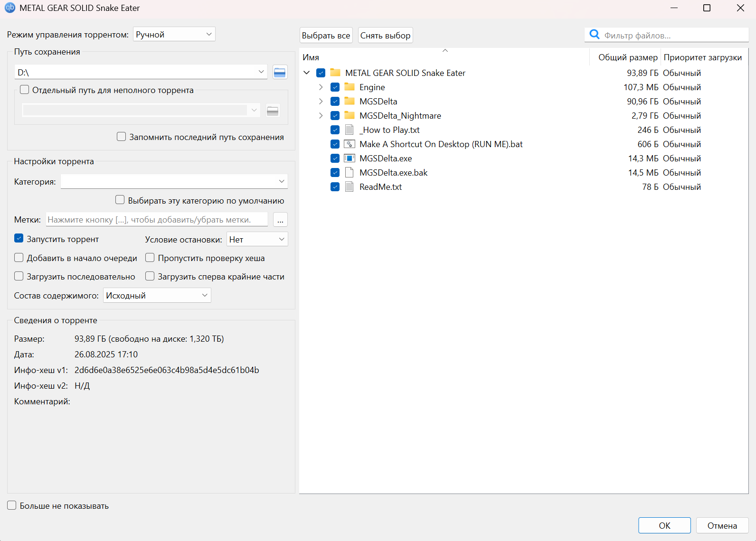The width and height of the screenshot is (756, 541).
Task: Click 'Выбрать все' button
Action: pyautogui.click(x=326, y=36)
